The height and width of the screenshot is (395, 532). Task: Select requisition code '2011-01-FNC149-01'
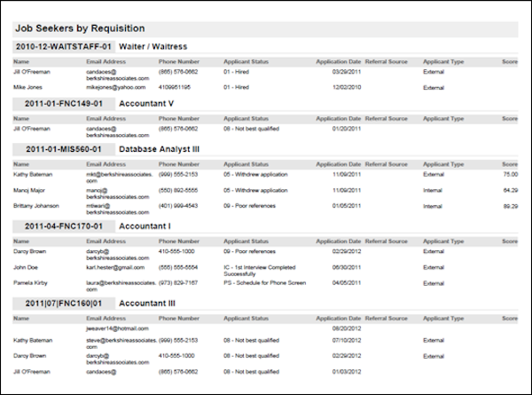point(64,104)
